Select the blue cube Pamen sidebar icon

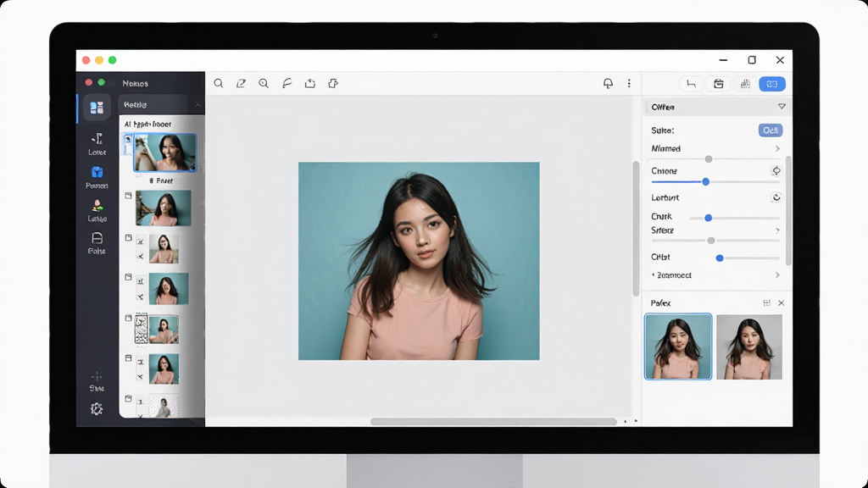coord(97,172)
